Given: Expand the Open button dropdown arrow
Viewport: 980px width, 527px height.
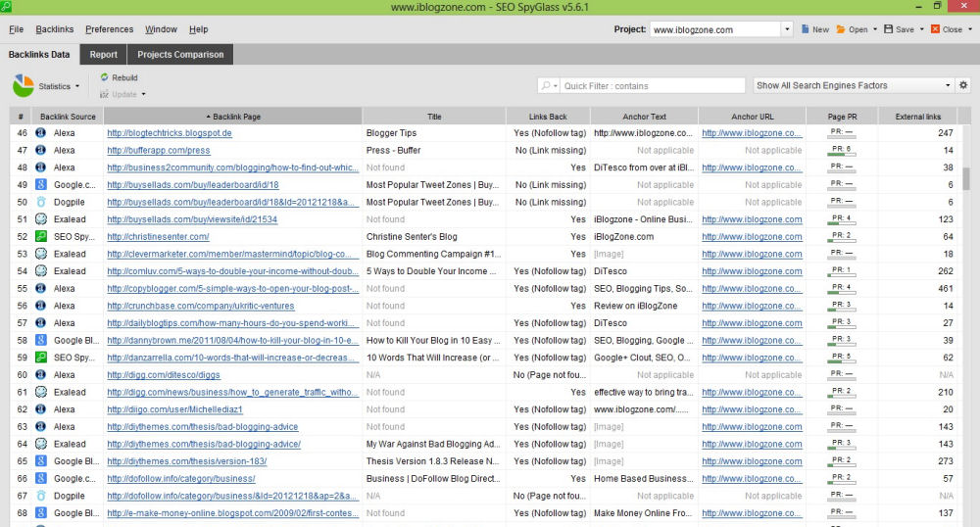Looking at the screenshot, I should click(x=875, y=29).
